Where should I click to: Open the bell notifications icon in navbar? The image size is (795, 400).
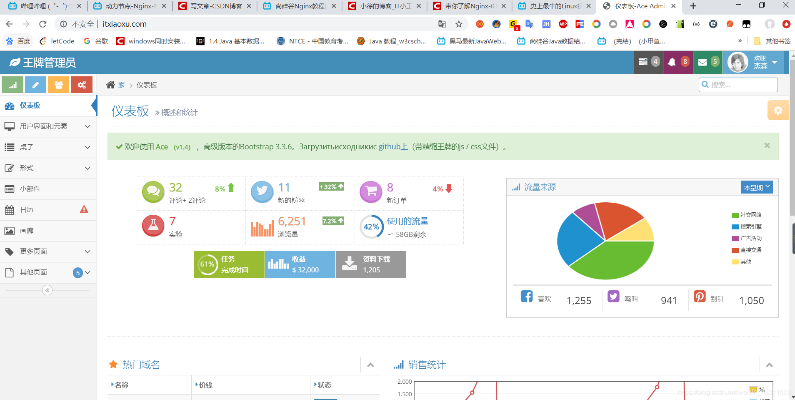pos(678,62)
